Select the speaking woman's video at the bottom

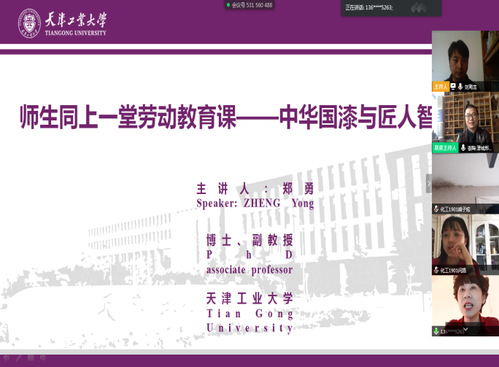pos(465,306)
